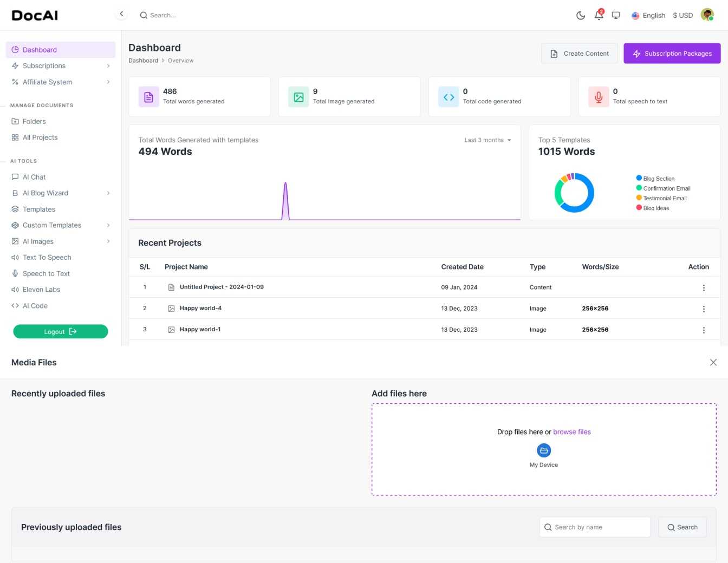This screenshot has width=728, height=563.
Task: Select English language dropdown
Action: (648, 15)
